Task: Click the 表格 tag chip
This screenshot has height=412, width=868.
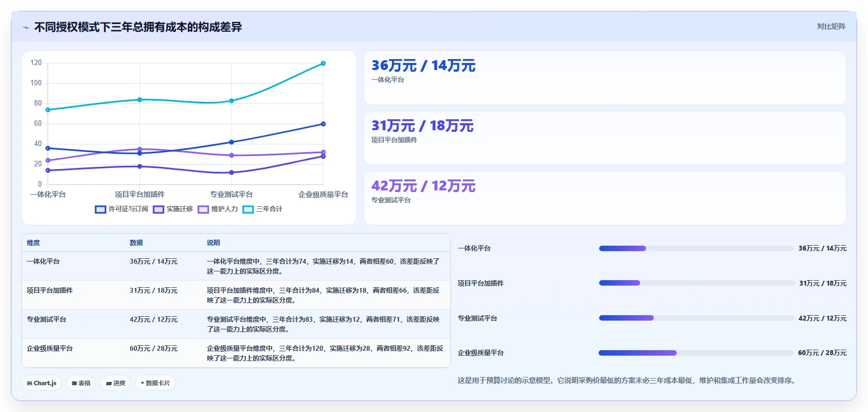Action: point(81,383)
